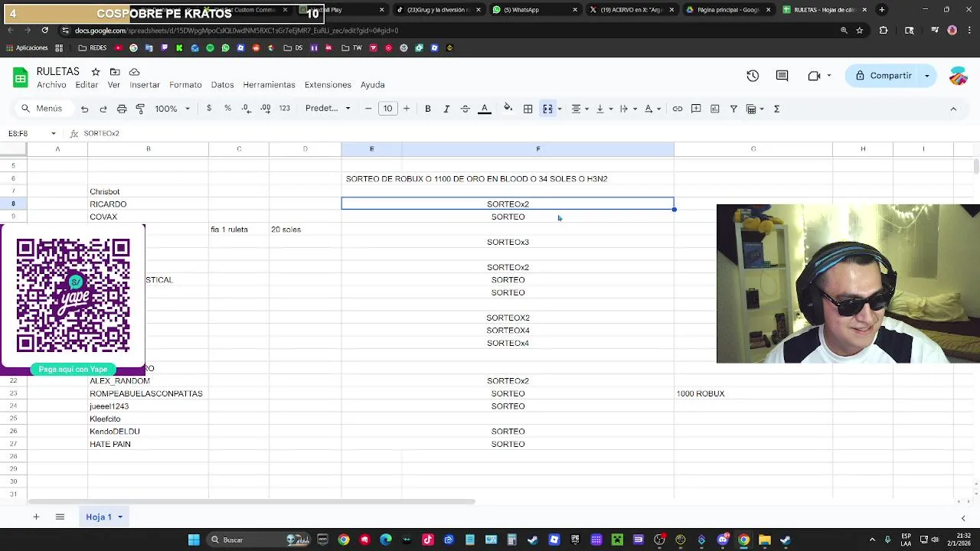Open the functions sigma icon

(776, 109)
